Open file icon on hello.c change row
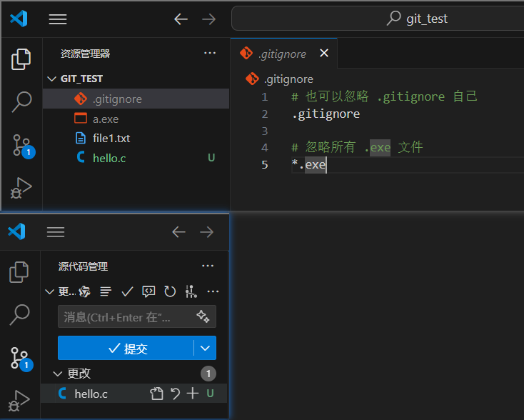Viewport: 524px width, 420px height. coord(156,394)
